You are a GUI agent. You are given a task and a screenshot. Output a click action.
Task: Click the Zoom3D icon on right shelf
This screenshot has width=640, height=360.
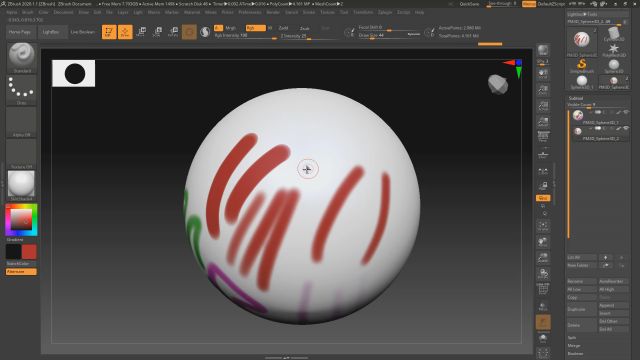click(543, 258)
